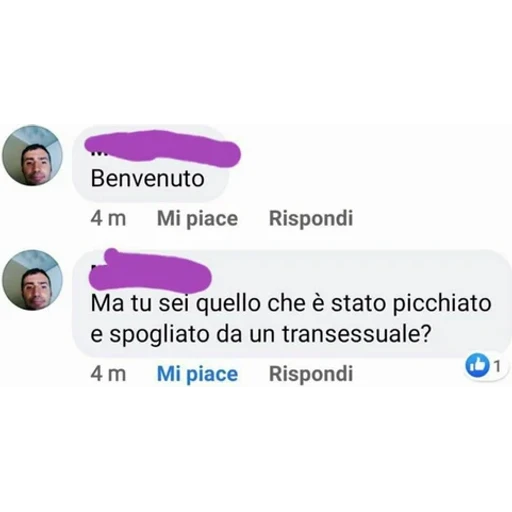The width and height of the screenshot is (512, 512).
Task: Click the word 'picchiato' in the comment
Action: 442,304
